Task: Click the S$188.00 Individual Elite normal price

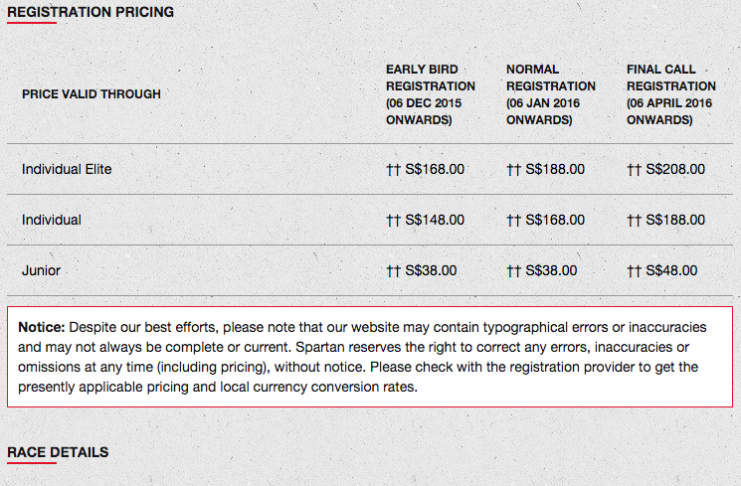Action: 555,169
